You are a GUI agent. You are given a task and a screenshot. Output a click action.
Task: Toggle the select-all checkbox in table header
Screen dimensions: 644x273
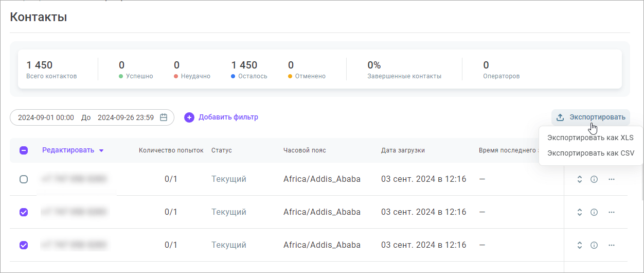tap(24, 150)
